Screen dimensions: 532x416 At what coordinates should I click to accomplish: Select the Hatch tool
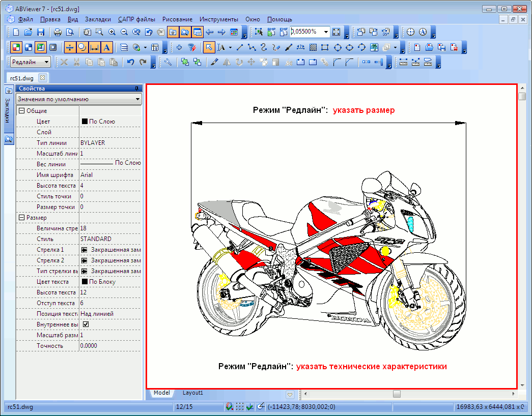tap(313, 47)
